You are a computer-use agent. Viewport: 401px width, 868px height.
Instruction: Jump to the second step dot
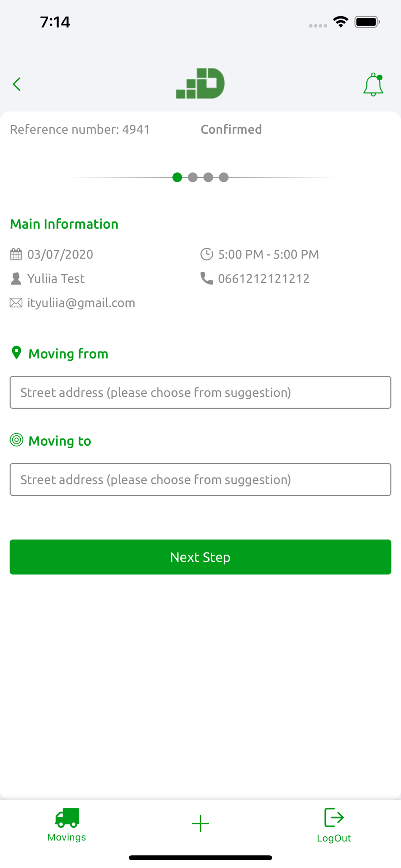pyautogui.click(x=193, y=177)
